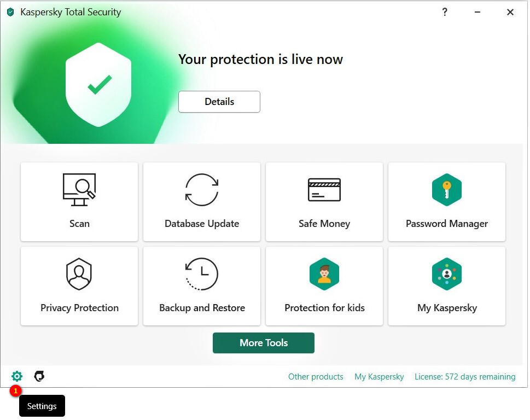The height and width of the screenshot is (420, 530).
Task: Click the Kaspersky shield logo in title bar
Action: pyautogui.click(x=10, y=12)
